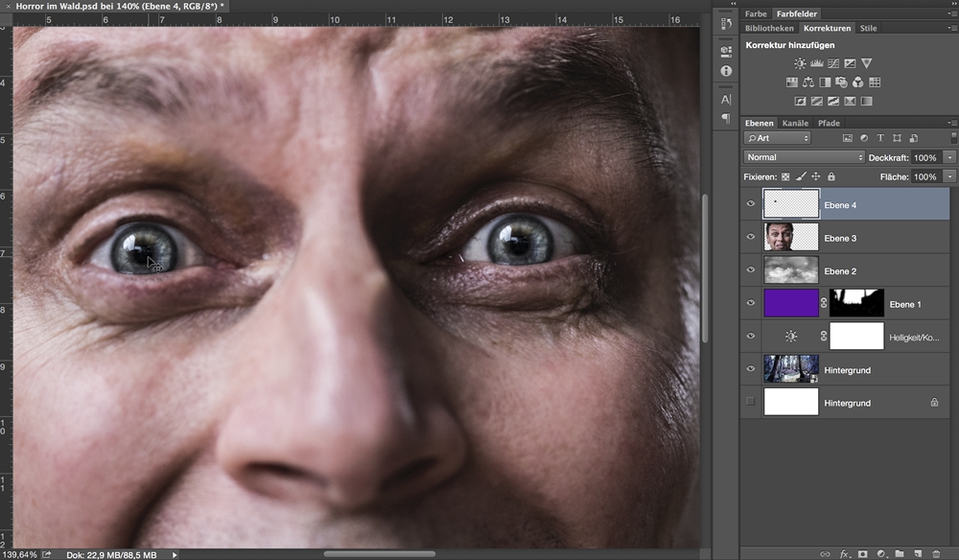
Task: Add a Brightness/Contrast adjustment from Korrekturen
Action: coord(800,63)
